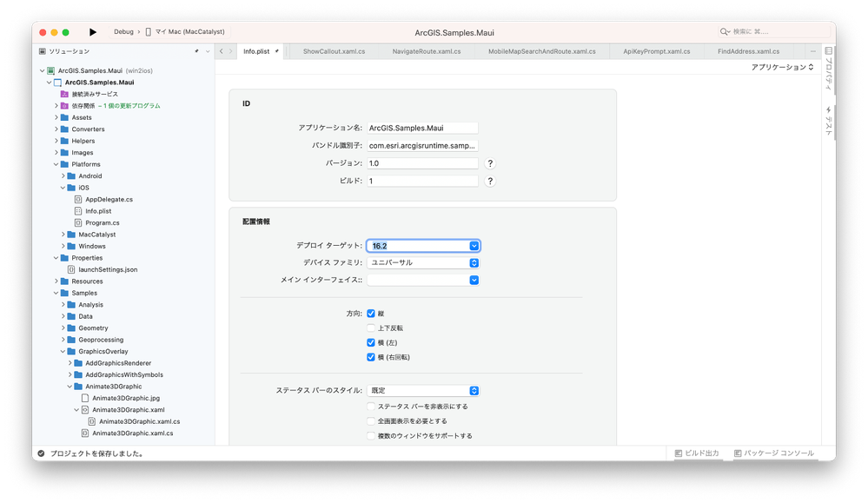Enable the upside-down orientation checkbox
Image resolution: width=868 pixels, height=503 pixels.
[x=371, y=328]
